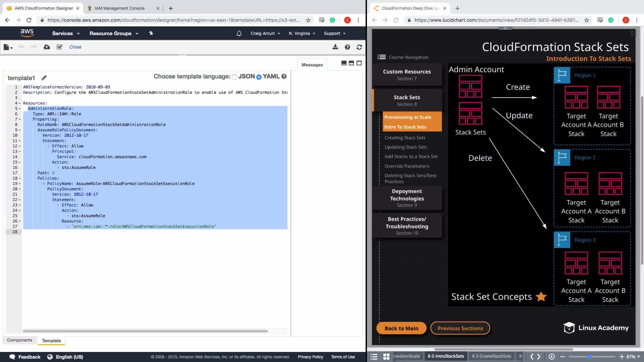
Task: Click the pencil icon beside template1
Action: click(44, 78)
